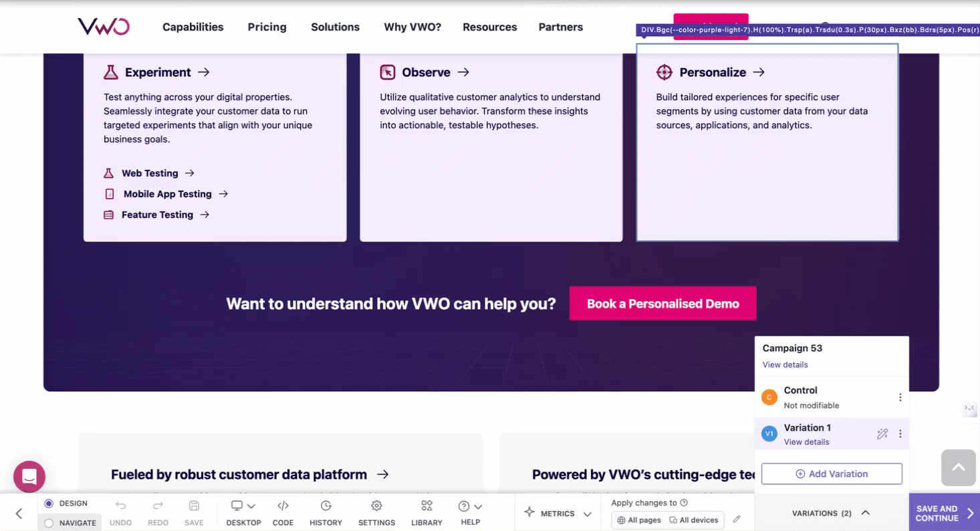Select the Design mode radio button

(49, 504)
